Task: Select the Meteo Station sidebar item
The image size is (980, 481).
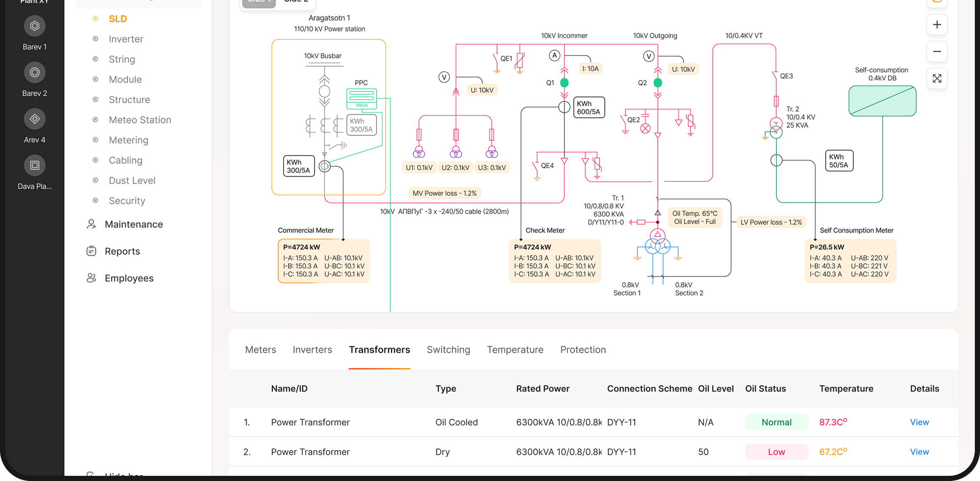Action: (x=140, y=120)
